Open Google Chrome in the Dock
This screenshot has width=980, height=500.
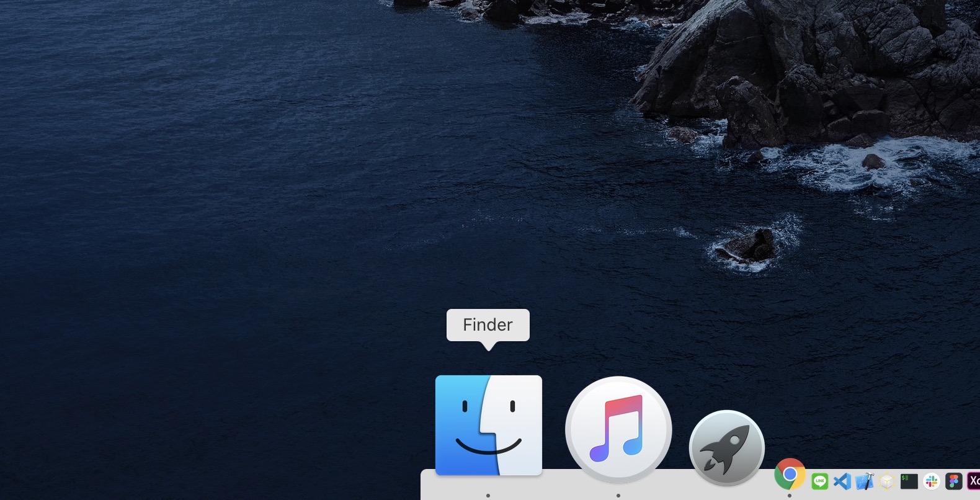[790, 475]
